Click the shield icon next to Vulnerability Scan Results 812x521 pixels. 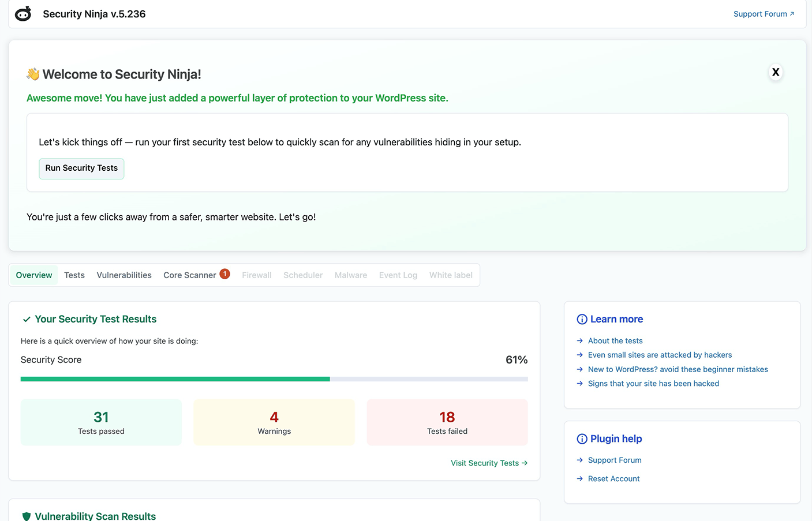coord(25,516)
